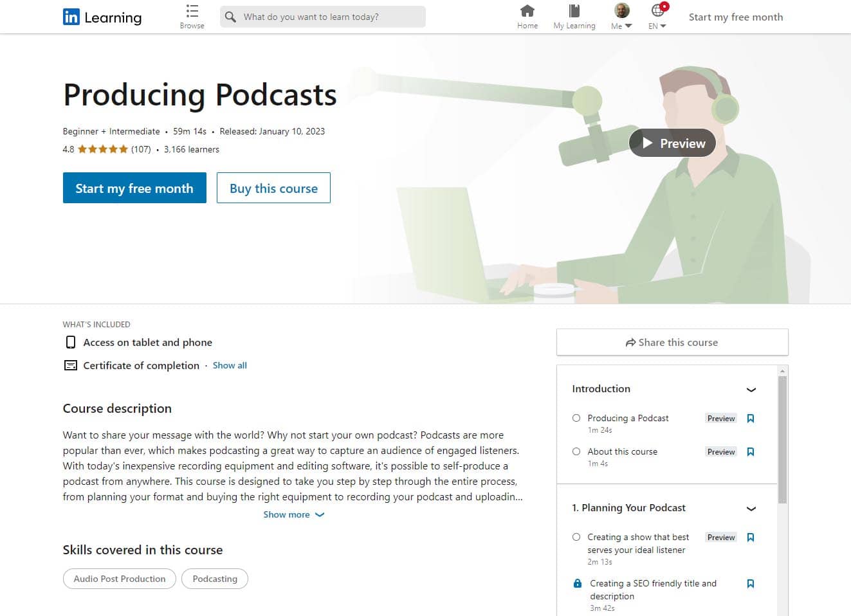Click Start my free month in header

click(736, 17)
